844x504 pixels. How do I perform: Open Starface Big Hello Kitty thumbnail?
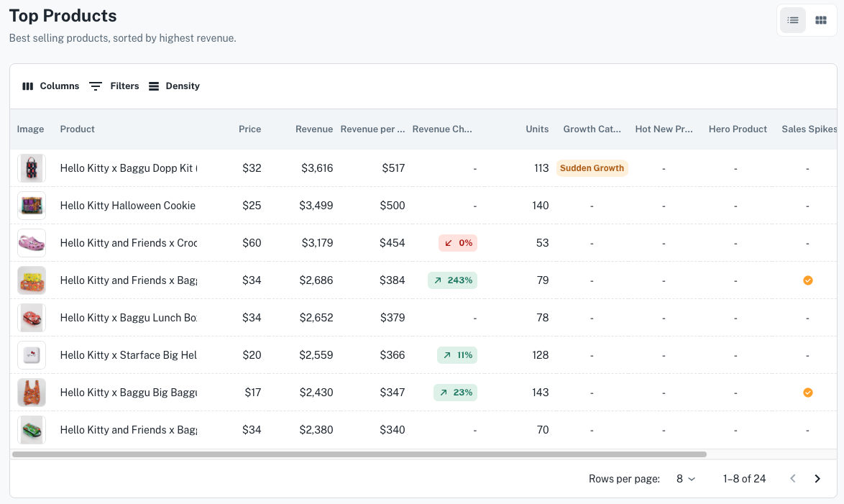click(x=31, y=355)
